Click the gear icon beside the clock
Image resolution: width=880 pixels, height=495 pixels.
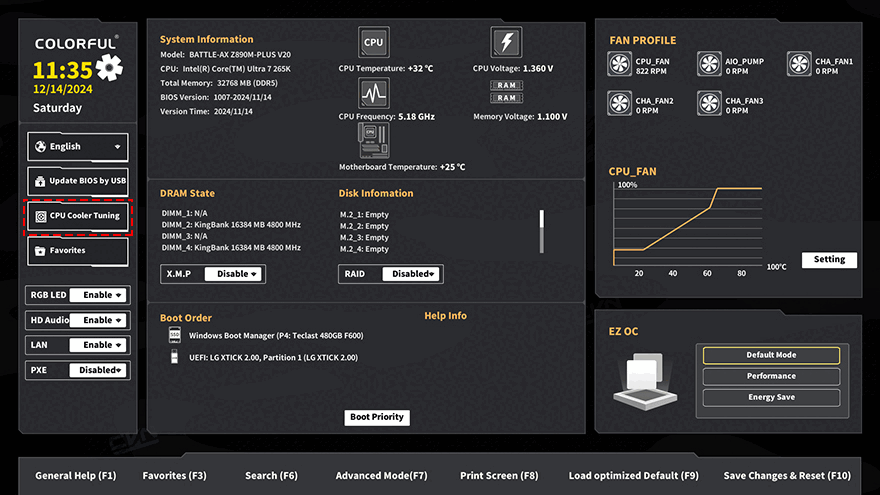tap(109, 68)
